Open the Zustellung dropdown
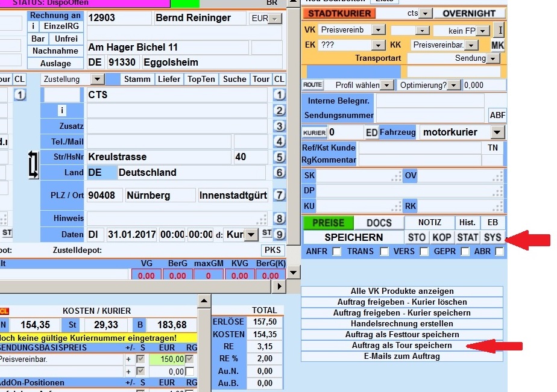This screenshot has height=392, width=557. [97, 79]
